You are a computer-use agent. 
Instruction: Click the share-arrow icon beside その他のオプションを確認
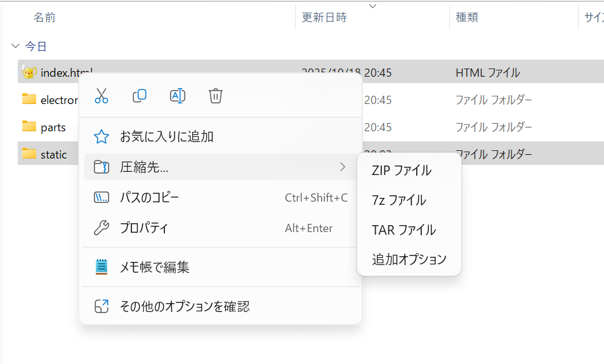click(x=102, y=306)
